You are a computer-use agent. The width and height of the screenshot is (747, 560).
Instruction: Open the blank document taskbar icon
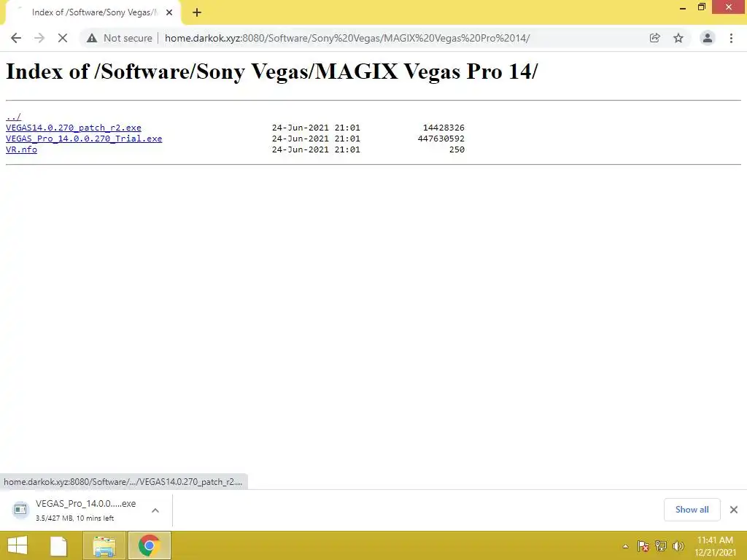(58, 545)
